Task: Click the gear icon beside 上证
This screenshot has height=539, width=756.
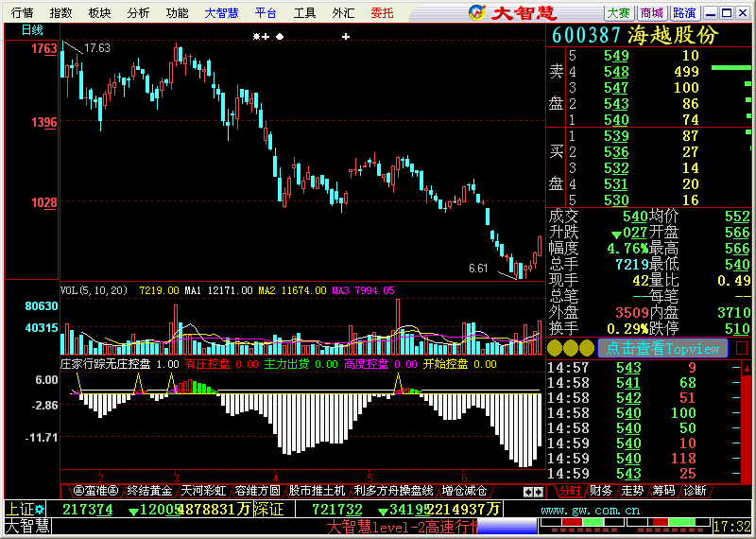Action: [x=40, y=509]
